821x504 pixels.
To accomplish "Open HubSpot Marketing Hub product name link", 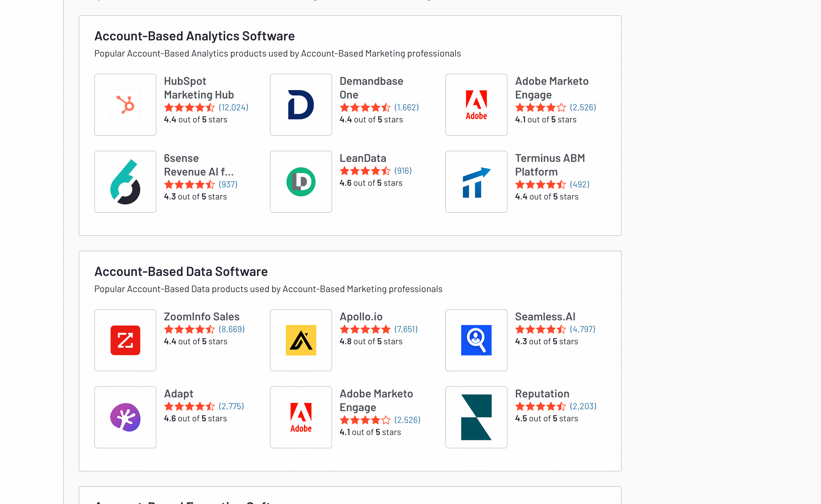I will [x=198, y=88].
